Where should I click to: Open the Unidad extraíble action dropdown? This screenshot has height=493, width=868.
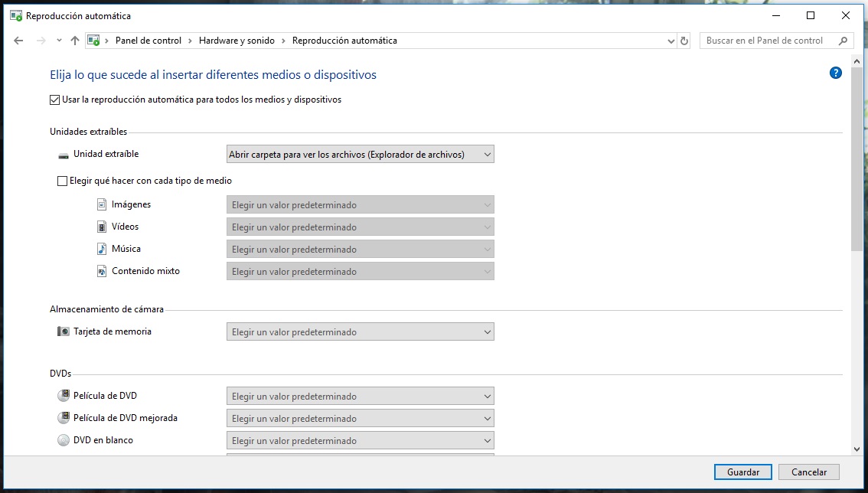pos(360,155)
